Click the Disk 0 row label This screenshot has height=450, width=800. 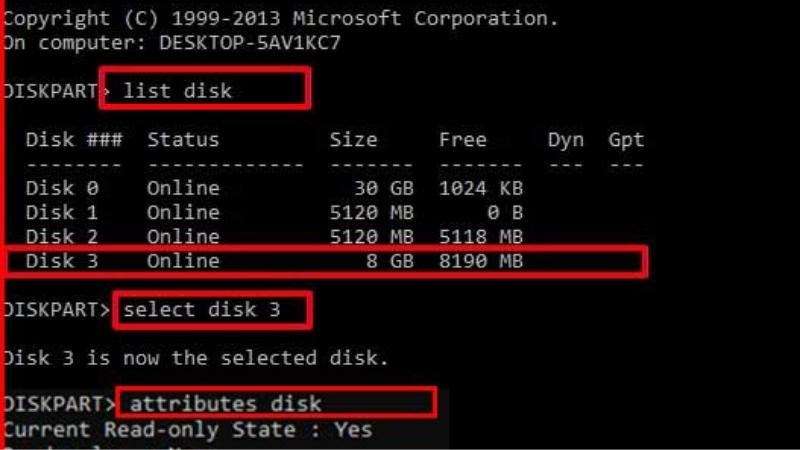62,188
